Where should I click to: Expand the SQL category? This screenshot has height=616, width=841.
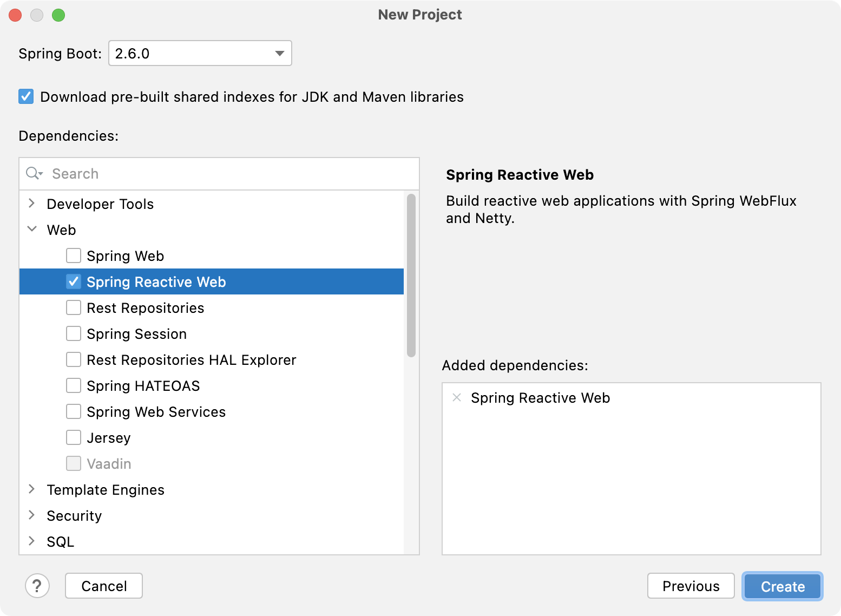[x=31, y=541]
